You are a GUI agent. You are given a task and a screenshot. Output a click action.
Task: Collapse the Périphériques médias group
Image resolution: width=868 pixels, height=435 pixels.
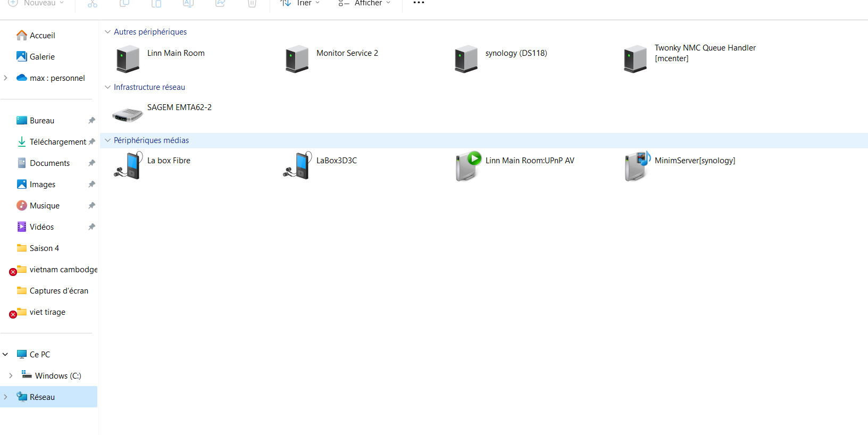point(108,140)
